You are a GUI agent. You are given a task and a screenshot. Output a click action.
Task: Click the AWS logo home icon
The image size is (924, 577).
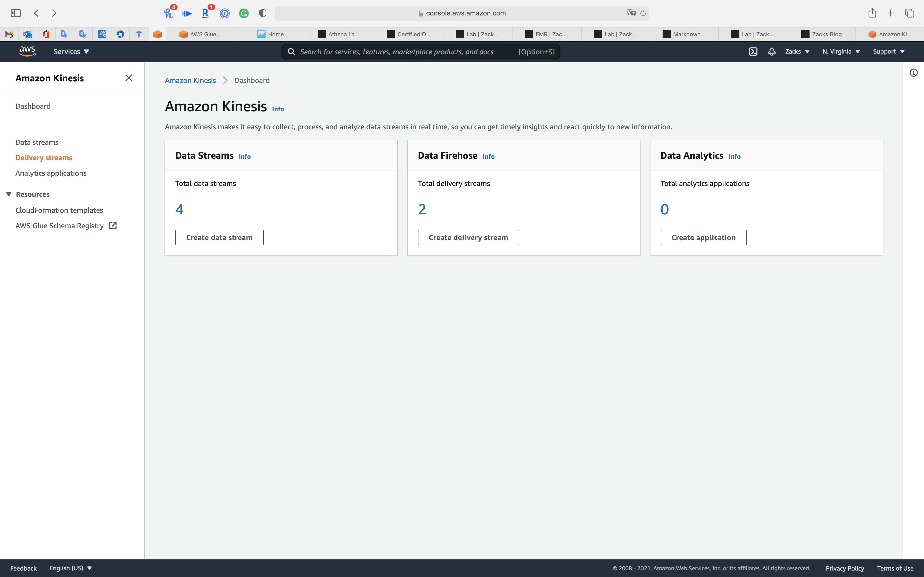(x=27, y=51)
